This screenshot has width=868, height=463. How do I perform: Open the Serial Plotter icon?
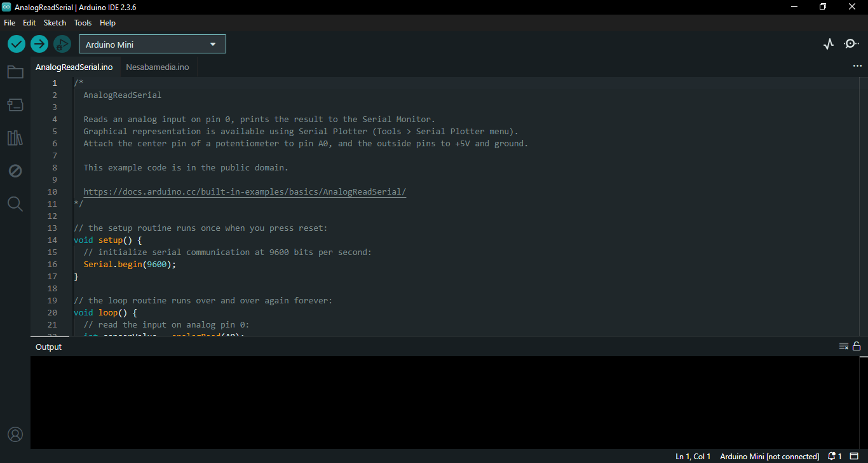[828, 44]
